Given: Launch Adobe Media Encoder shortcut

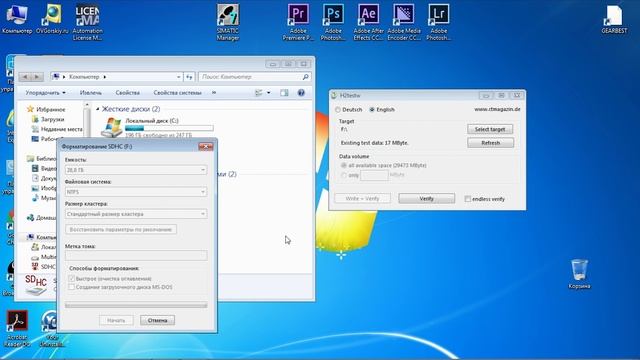Looking at the screenshot, I should coord(404,22).
